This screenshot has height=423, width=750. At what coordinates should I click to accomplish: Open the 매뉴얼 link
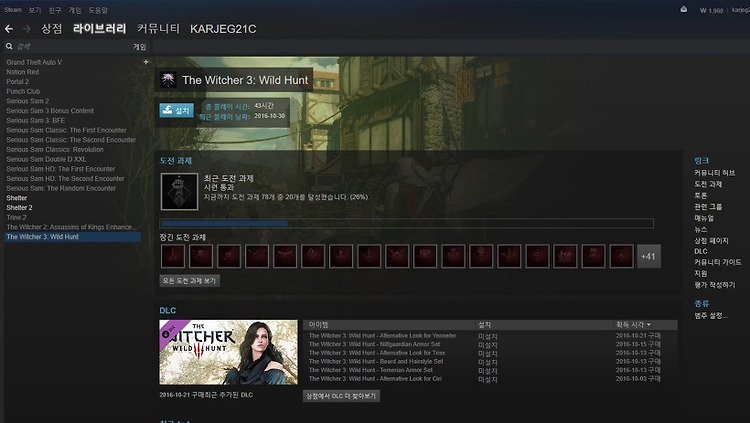pos(704,218)
